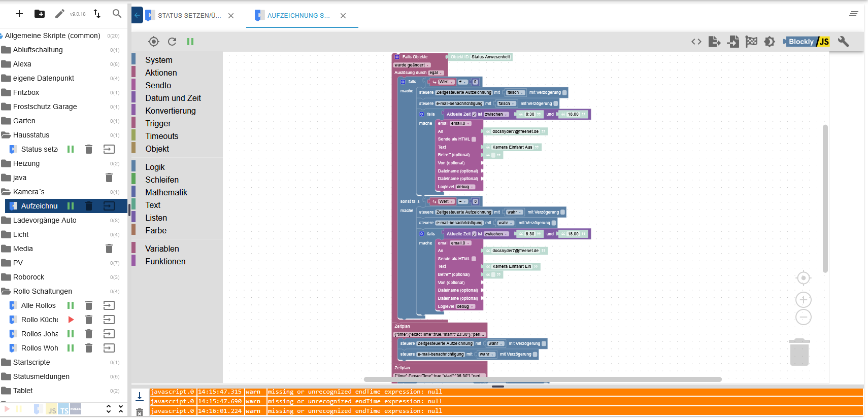
Task: Open the Logik block category
Action: (155, 167)
